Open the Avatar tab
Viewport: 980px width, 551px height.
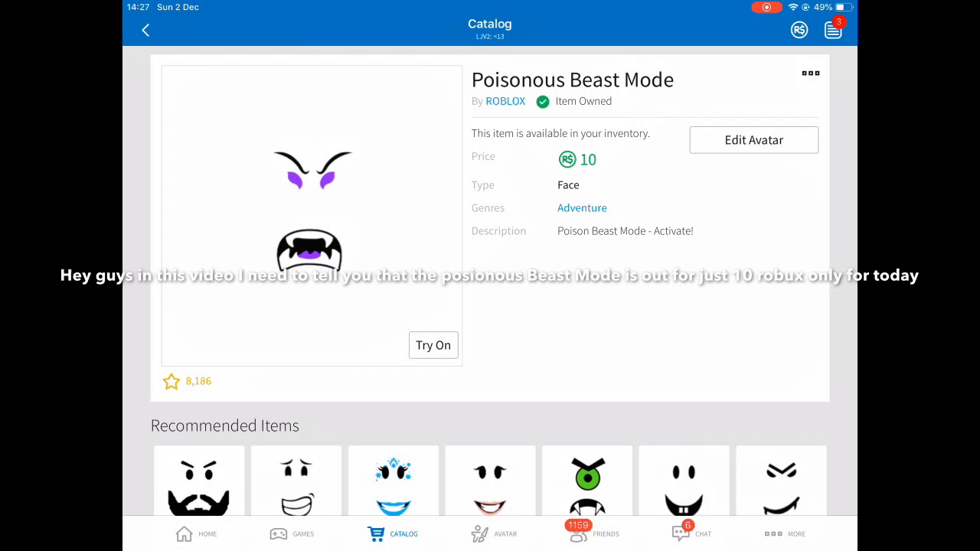pos(494,533)
